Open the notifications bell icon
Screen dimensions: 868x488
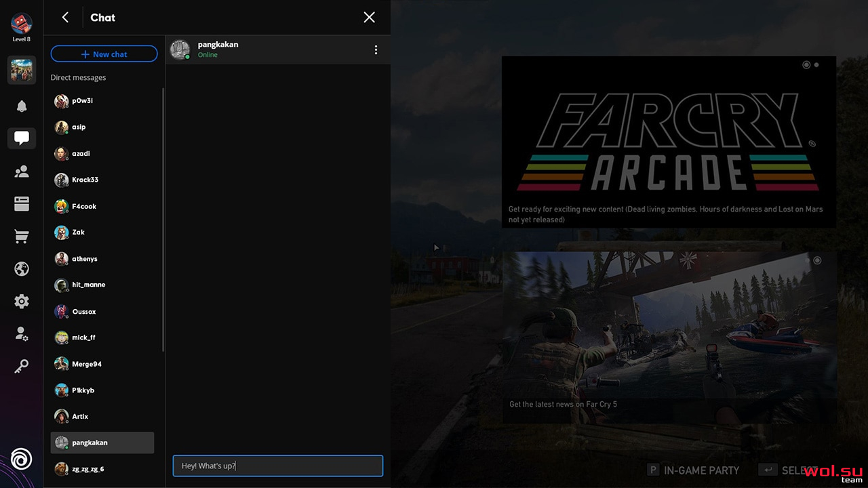[x=22, y=106]
